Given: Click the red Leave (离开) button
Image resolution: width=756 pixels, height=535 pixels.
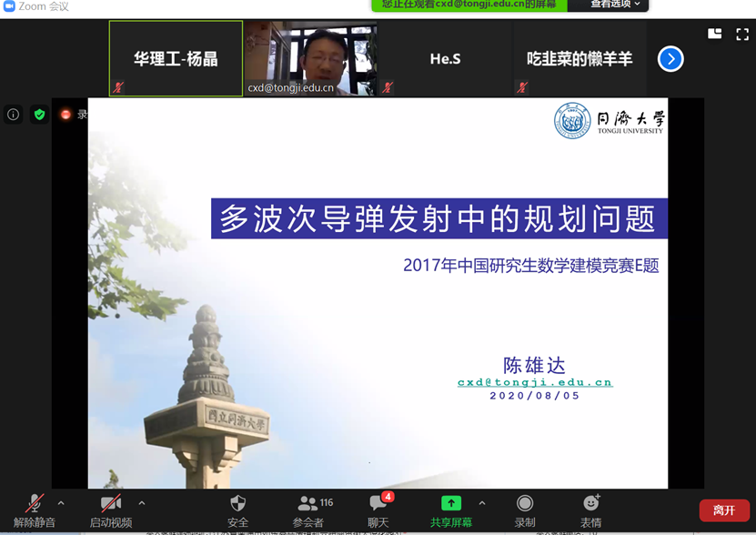Looking at the screenshot, I should (x=724, y=510).
